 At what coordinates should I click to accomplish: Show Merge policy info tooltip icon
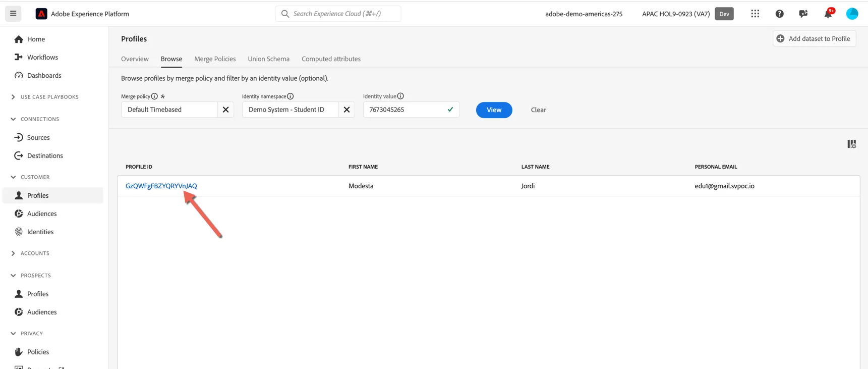click(x=154, y=96)
